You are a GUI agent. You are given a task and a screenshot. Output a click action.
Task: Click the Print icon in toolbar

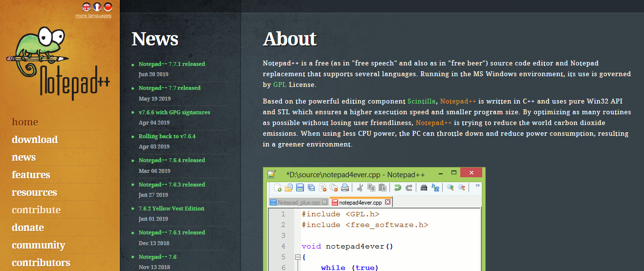[345, 188]
